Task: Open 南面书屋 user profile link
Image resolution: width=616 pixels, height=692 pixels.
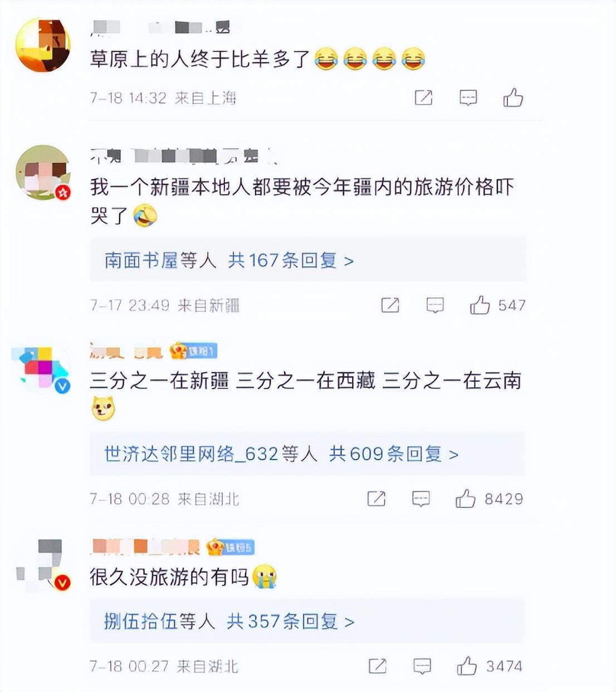Action: pos(141,260)
